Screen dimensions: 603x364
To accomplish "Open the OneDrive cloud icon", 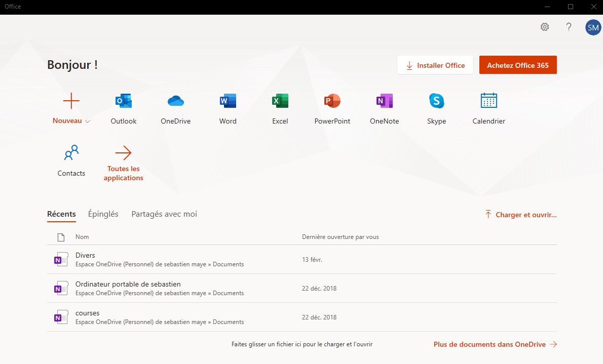I will [x=176, y=101].
